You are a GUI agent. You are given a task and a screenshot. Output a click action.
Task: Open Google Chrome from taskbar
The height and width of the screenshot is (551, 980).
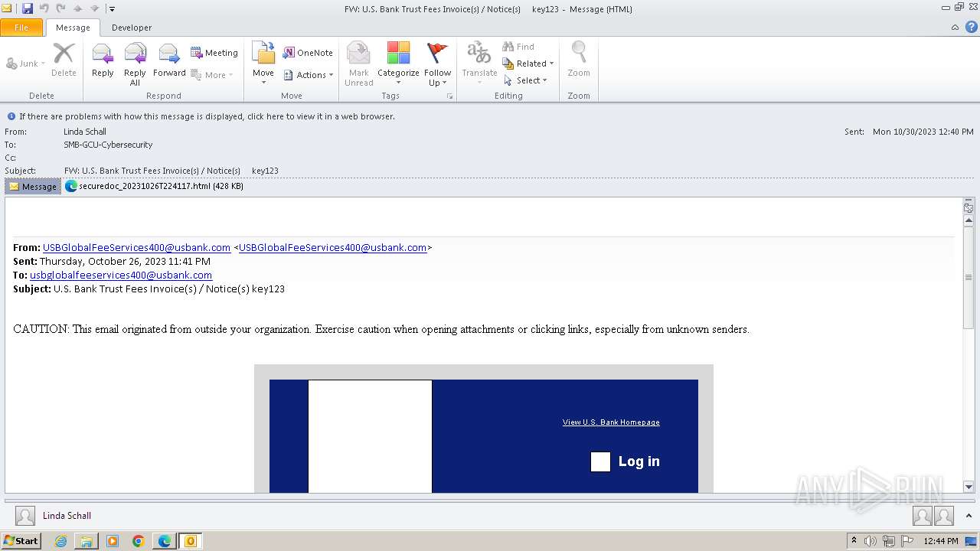pos(139,541)
